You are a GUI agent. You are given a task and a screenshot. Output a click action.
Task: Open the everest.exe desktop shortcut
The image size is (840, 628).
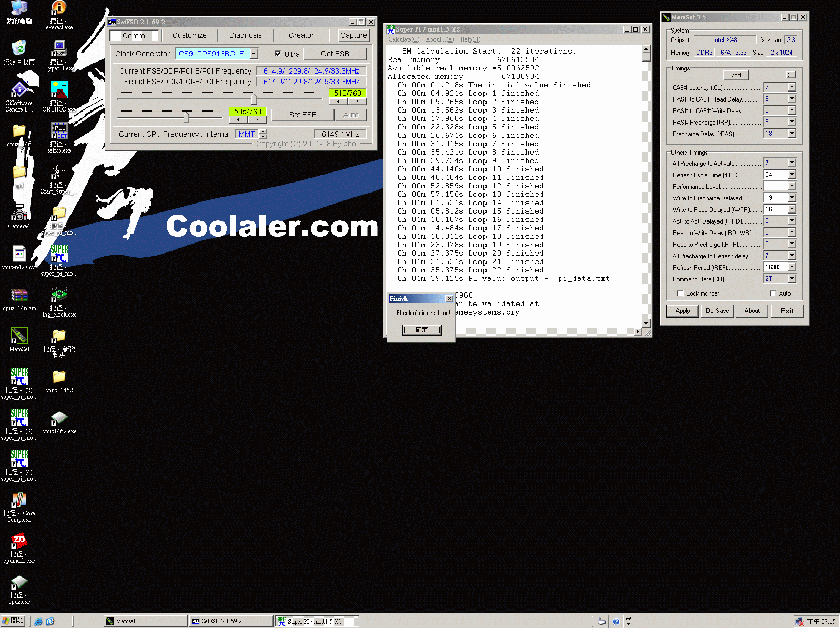tap(59, 14)
